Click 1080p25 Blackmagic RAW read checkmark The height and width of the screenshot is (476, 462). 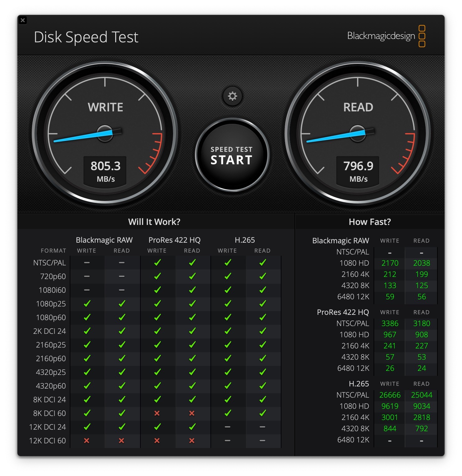pos(122,304)
